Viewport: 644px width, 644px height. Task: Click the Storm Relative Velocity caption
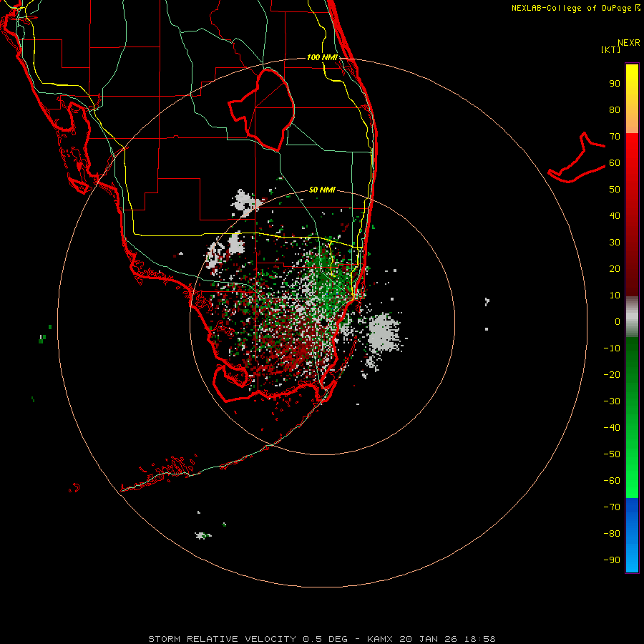321,639
